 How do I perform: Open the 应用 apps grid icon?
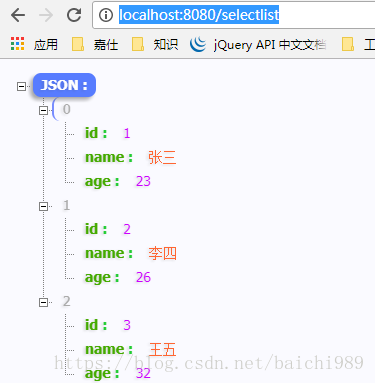(17, 44)
